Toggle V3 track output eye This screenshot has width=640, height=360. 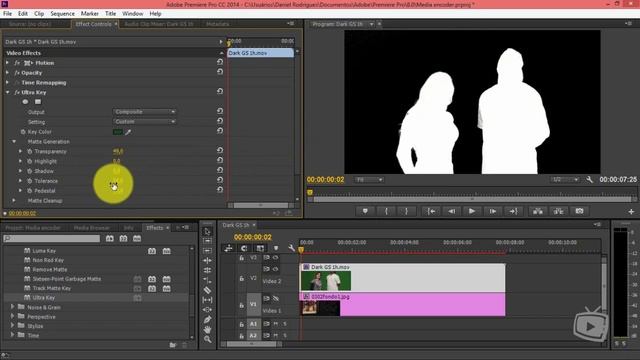[x=276, y=258]
